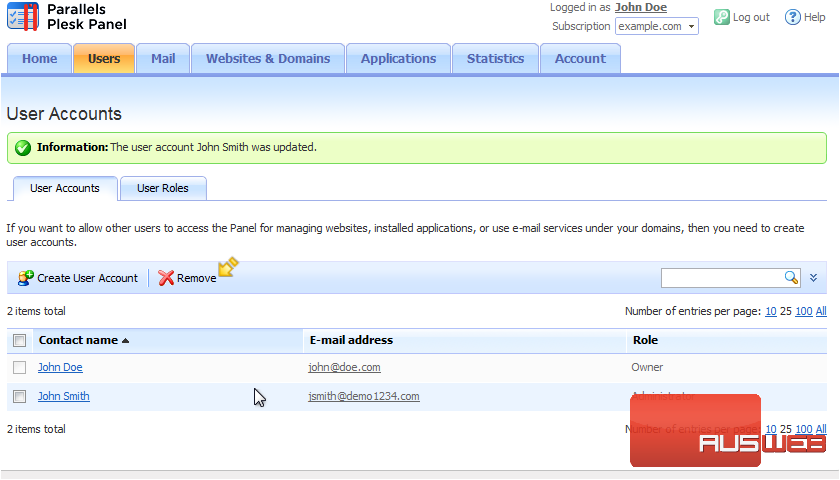
Task: Click the magnifying glass search icon
Action: pos(791,277)
